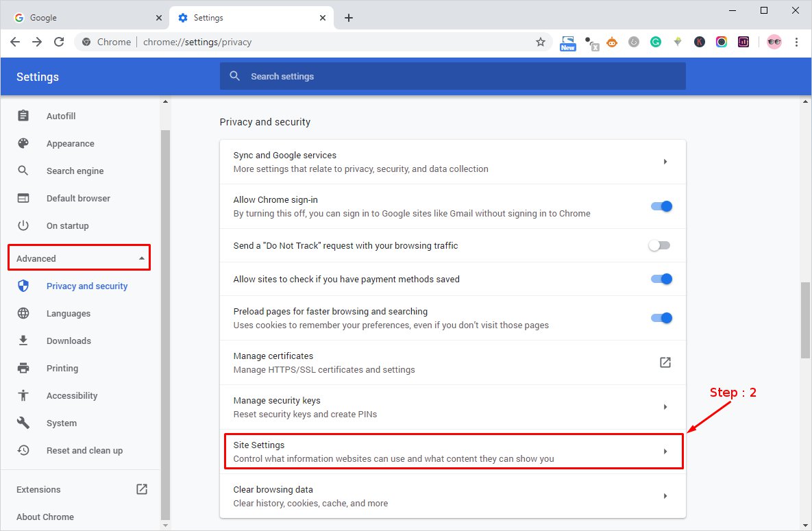
Task: Click the back navigation arrow
Action: [x=15, y=42]
